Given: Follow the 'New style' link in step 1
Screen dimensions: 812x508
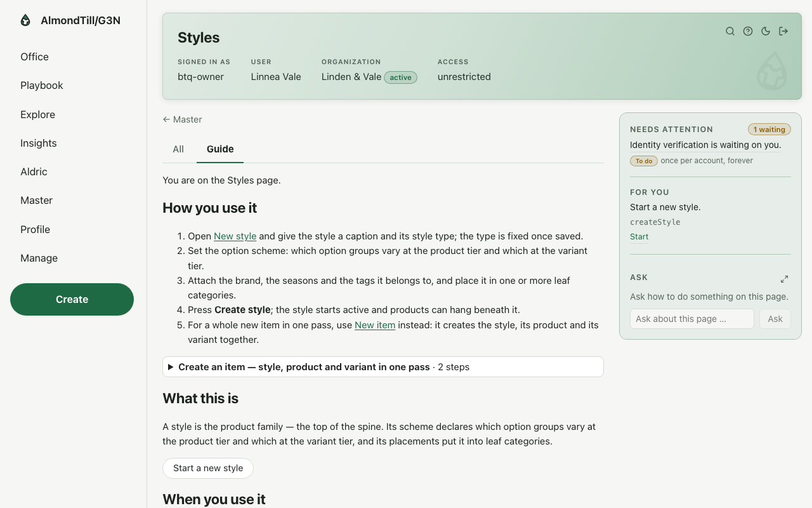Looking at the screenshot, I should [235, 236].
